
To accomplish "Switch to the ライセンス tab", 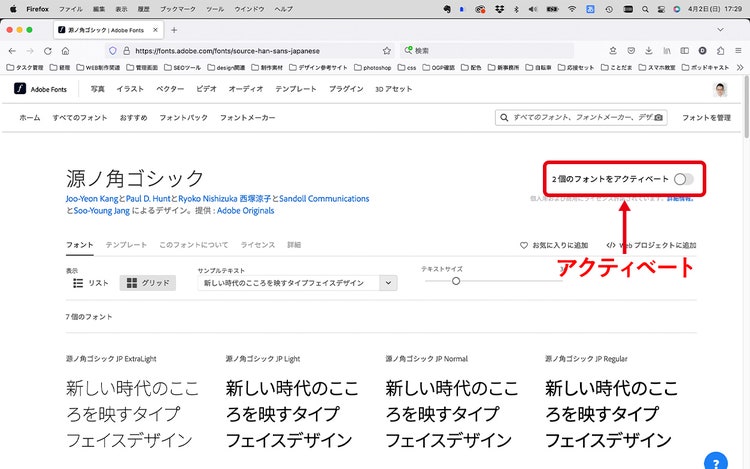I will tap(258, 245).
